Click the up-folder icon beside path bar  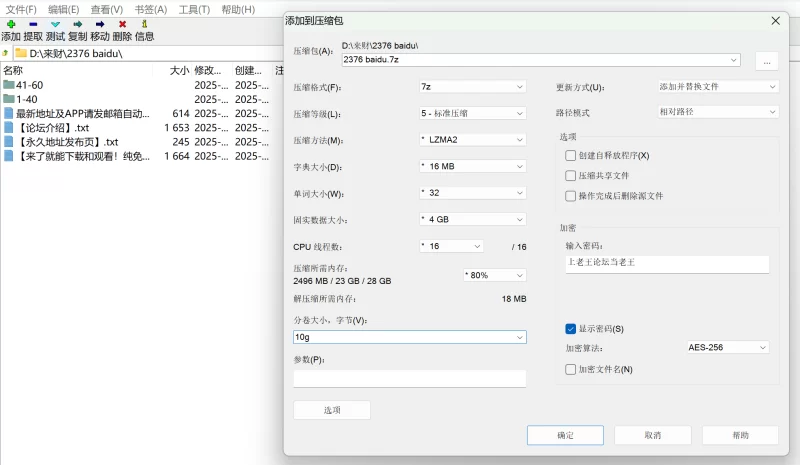click(5, 53)
